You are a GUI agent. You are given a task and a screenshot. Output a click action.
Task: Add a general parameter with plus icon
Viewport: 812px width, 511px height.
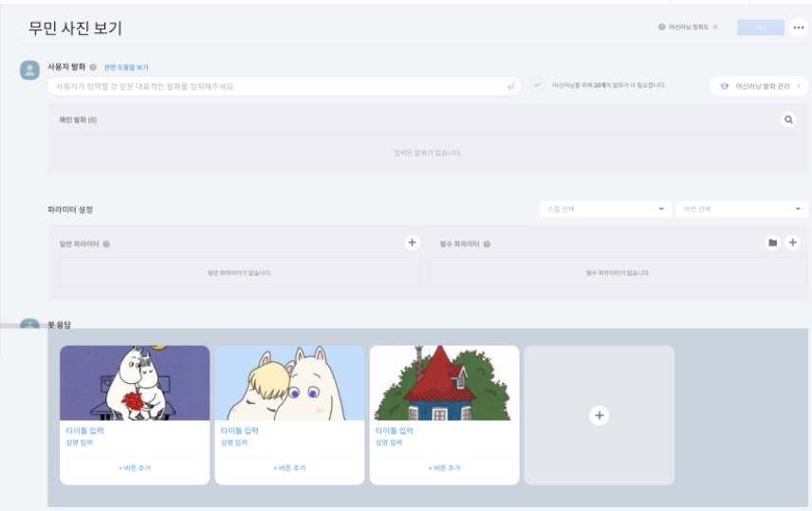(412, 243)
